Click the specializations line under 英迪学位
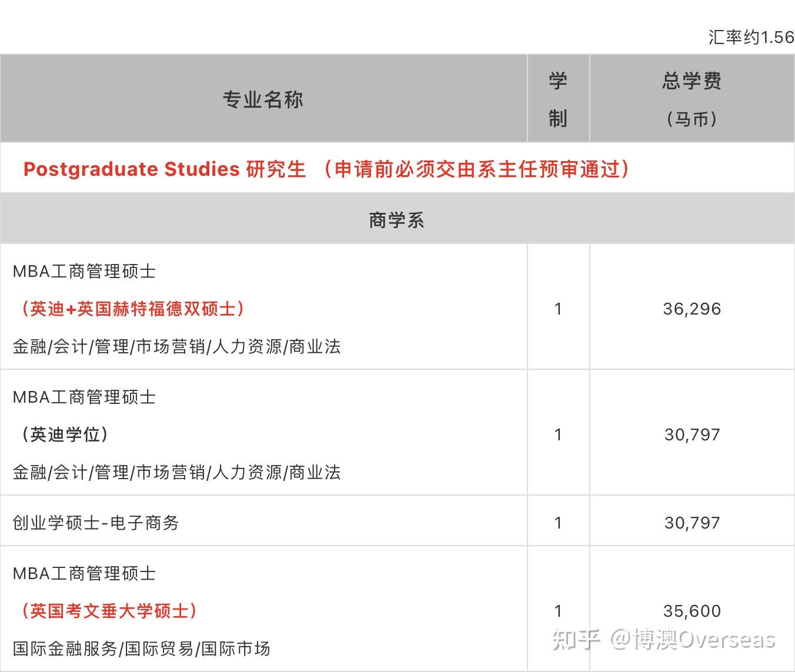Image resolution: width=795 pixels, height=672 pixels. pos(176,472)
